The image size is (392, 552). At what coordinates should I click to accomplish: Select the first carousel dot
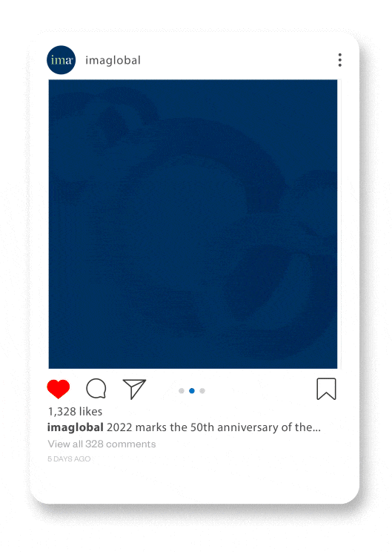(x=182, y=391)
